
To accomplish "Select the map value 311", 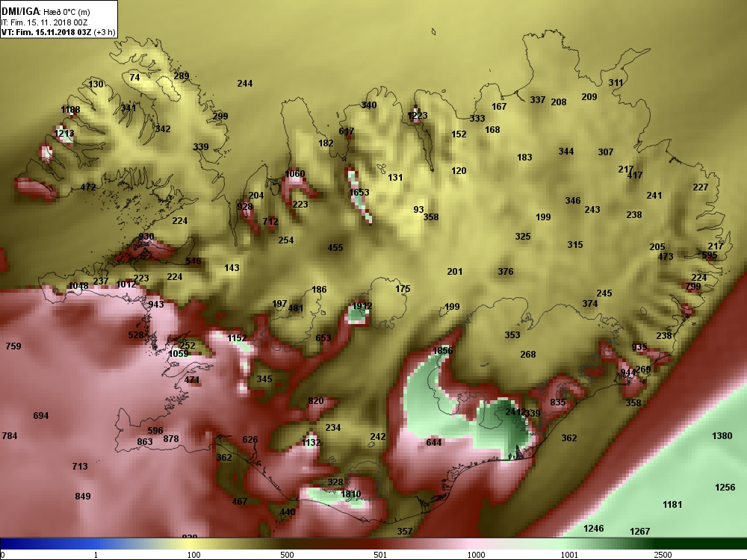I will pos(616,83).
